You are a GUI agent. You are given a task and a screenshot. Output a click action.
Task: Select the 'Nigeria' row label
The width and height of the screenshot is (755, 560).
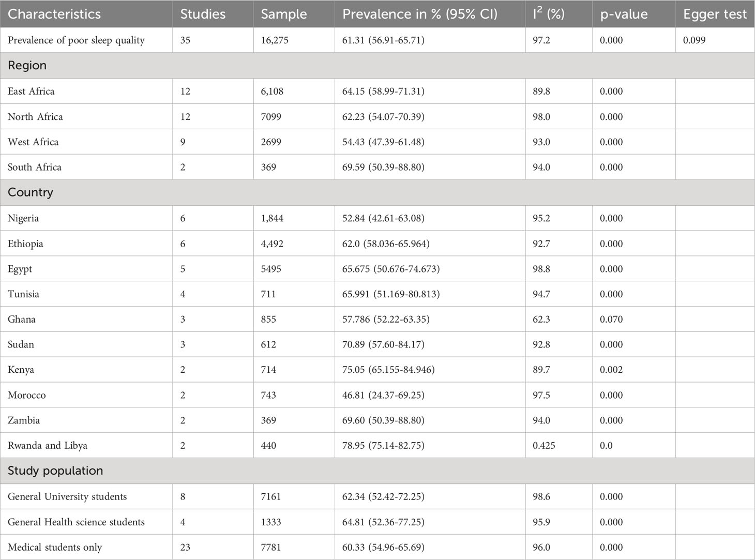tap(23, 218)
